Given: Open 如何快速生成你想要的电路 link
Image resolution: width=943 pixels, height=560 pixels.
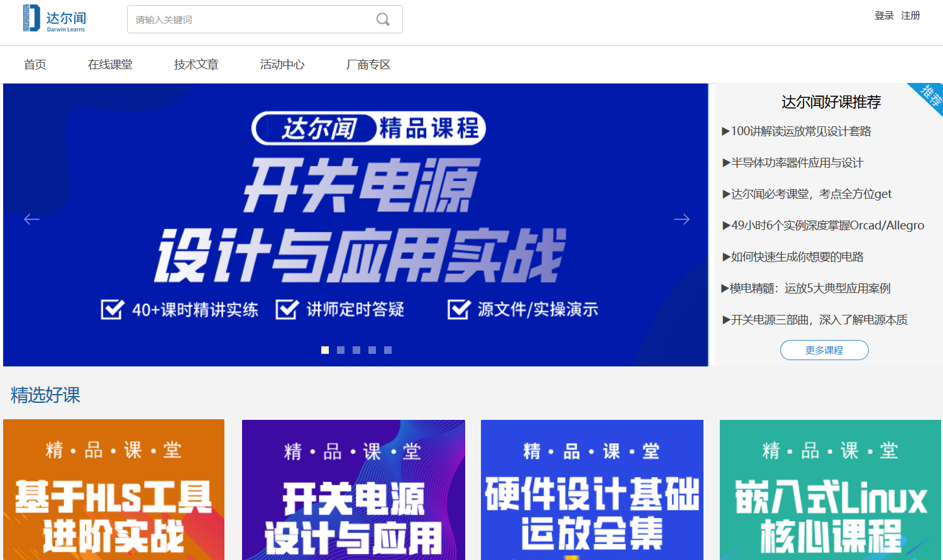Looking at the screenshot, I should coord(793,257).
